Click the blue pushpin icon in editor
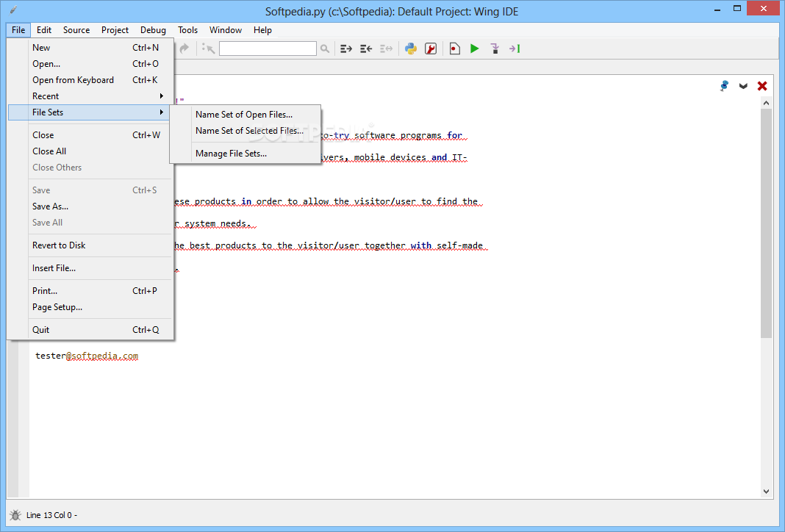Viewport: 785px width, 532px height. point(724,86)
